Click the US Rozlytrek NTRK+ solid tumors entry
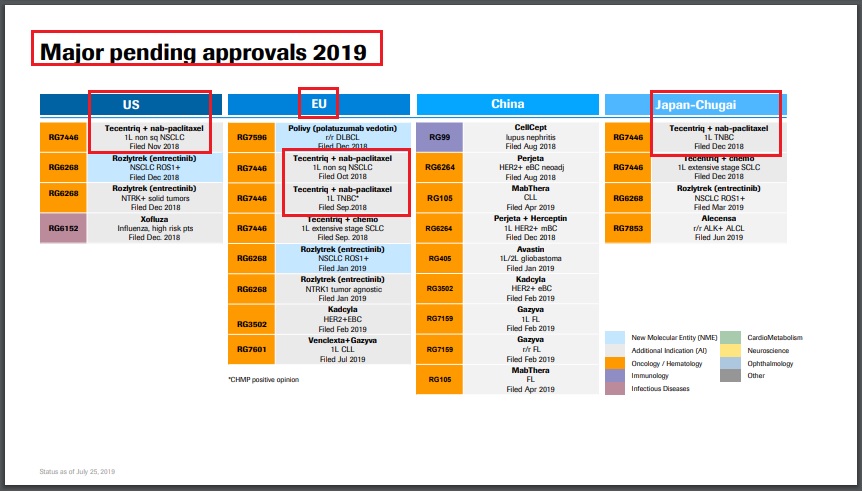 pos(154,198)
